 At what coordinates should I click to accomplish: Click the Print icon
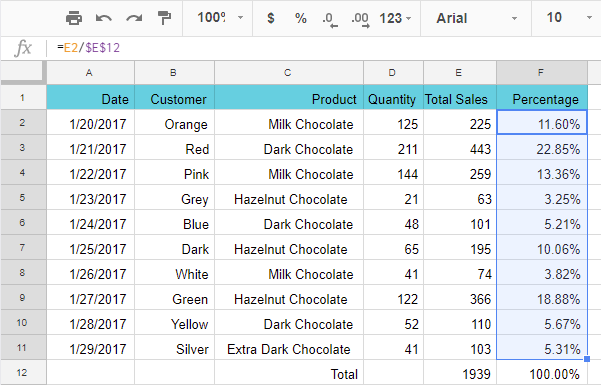74,18
